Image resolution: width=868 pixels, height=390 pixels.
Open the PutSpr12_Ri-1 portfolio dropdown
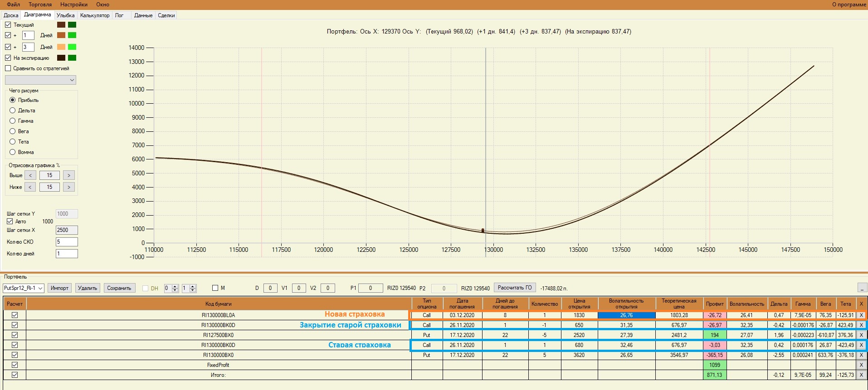(24, 288)
